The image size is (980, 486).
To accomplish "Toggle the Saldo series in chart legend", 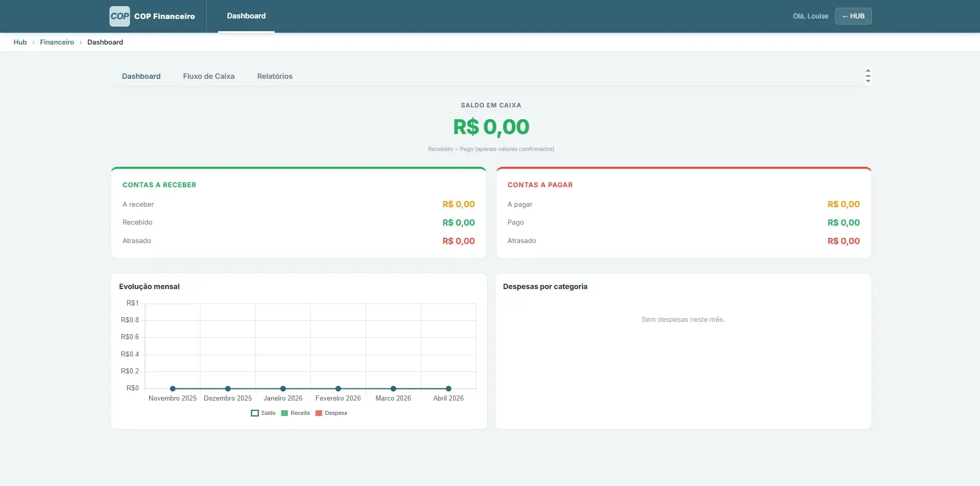I will tap(264, 413).
